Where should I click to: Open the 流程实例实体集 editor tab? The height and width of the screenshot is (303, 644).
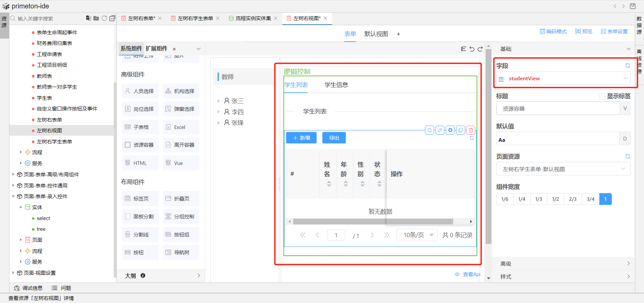253,18
